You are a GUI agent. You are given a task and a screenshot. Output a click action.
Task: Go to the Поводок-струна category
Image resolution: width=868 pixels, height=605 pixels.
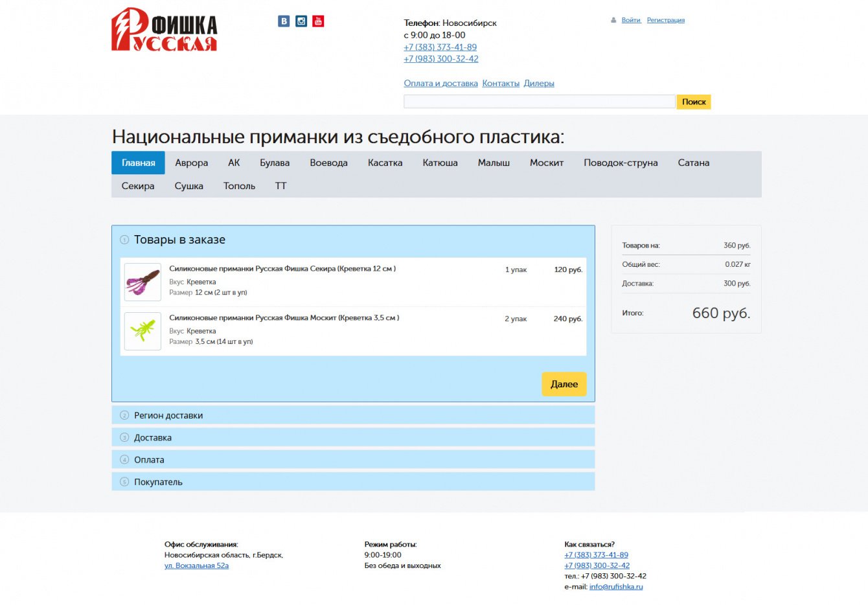tap(621, 163)
